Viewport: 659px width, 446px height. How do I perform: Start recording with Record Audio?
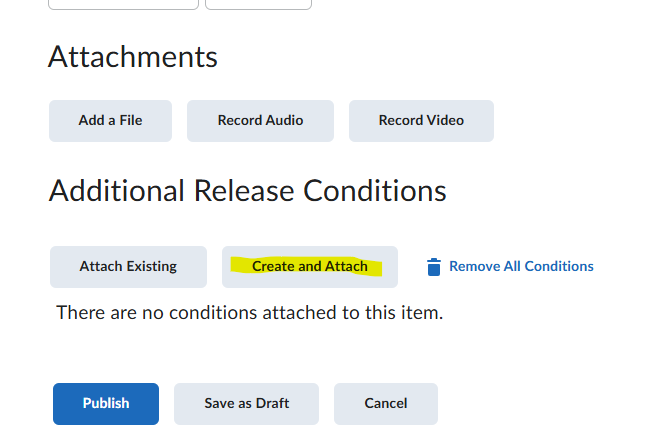(x=260, y=121)
